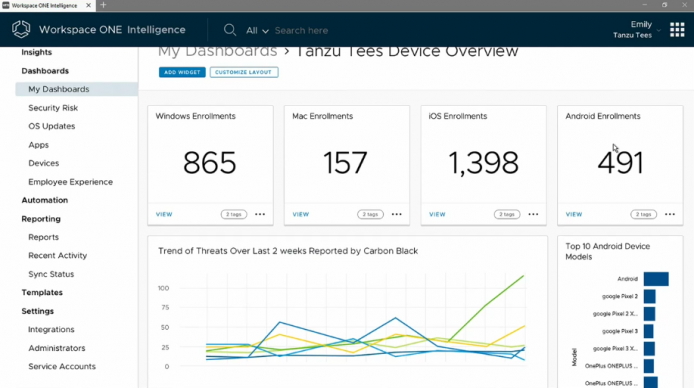Open Android Enrollments widget three-dot menu

[670, 214]
